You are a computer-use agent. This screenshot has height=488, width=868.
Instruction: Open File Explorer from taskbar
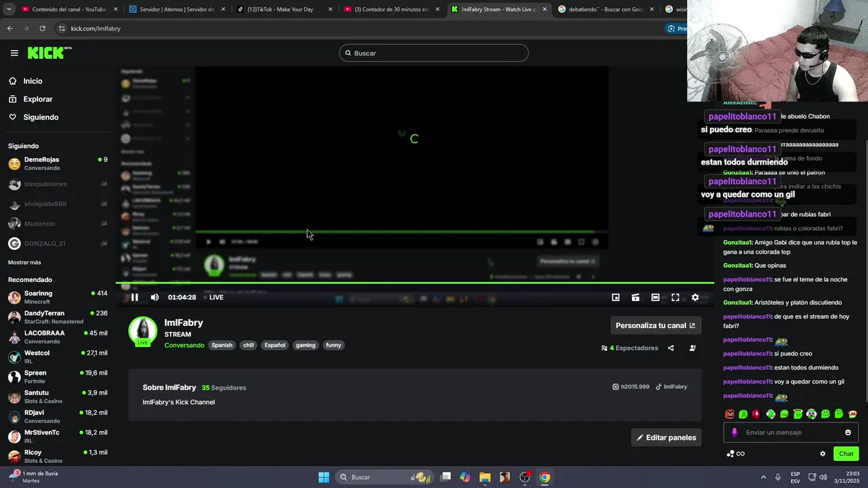click(x=485, y=477)
